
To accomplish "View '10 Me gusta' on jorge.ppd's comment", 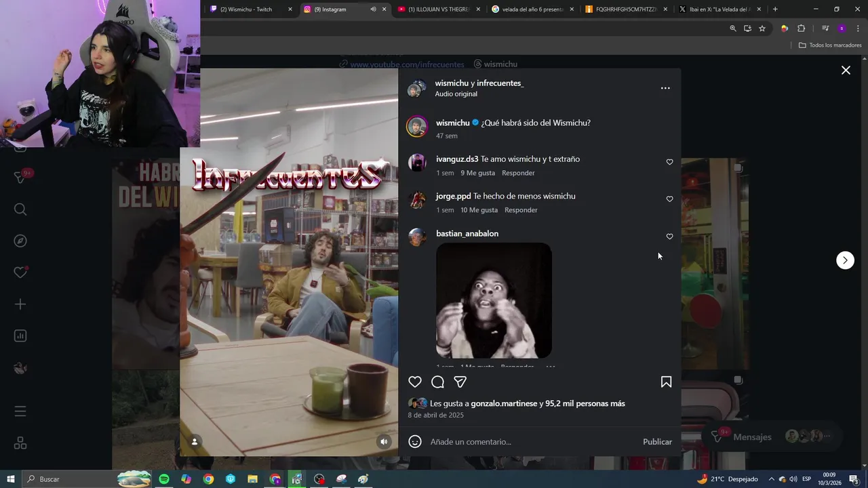I will (x=479, y=210).
